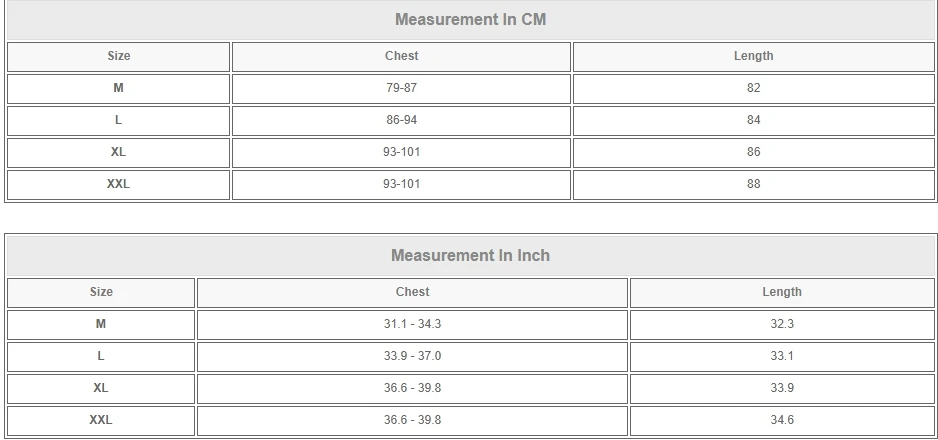Viewport: 938px width, 440px height.
Task: Click the length value 33.9
Action: (782, 388)
